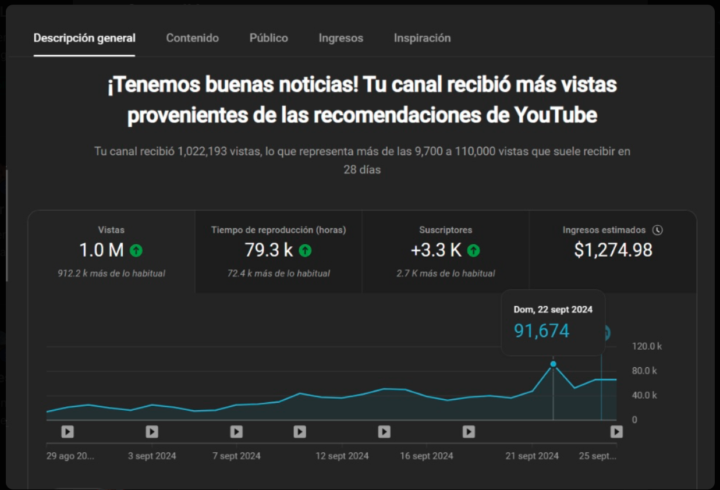Select the Suscriptores metric card
This screenshot has width=720, height=490.
[445, 252]
